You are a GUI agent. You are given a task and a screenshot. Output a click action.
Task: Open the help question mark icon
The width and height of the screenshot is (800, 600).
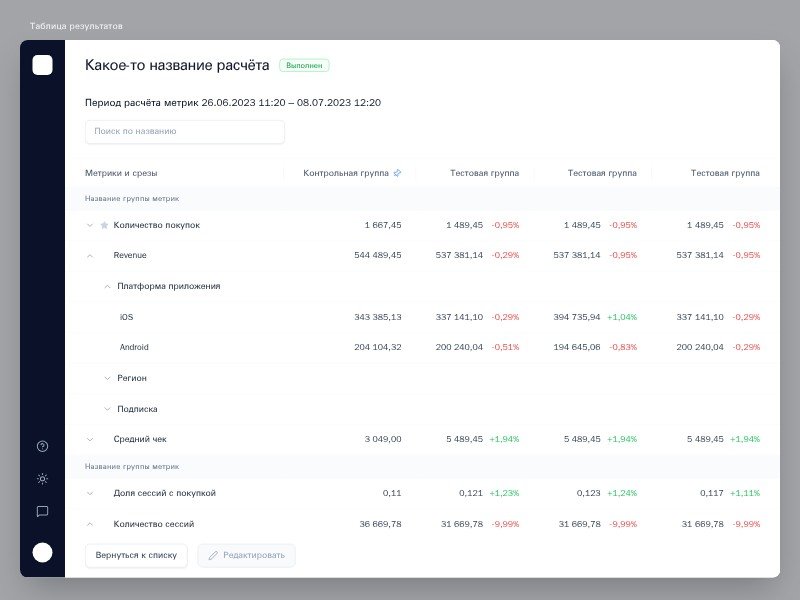coord(42,446)
